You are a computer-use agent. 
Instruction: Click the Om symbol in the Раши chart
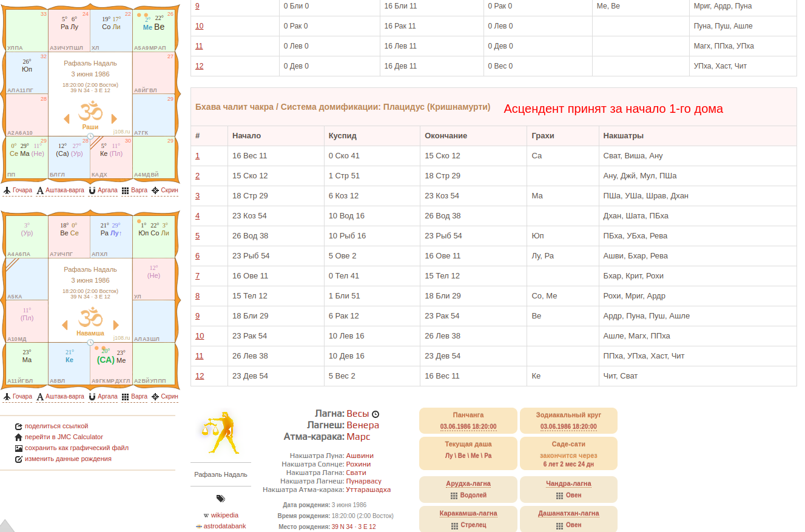(90, 112)
